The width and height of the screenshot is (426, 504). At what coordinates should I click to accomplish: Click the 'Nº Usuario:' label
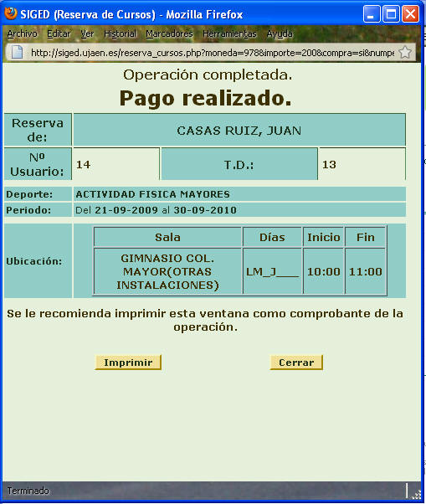pos(37,165)
